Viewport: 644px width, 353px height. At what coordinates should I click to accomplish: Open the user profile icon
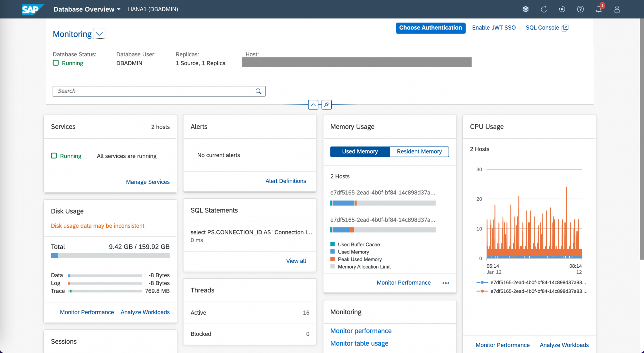click(617, 9)
